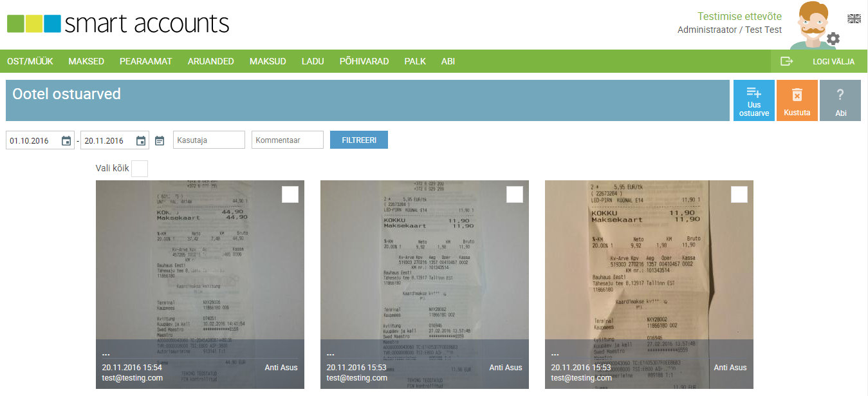
Task: Switch language using the British flag icon
Action: click(x=854, y=19)
